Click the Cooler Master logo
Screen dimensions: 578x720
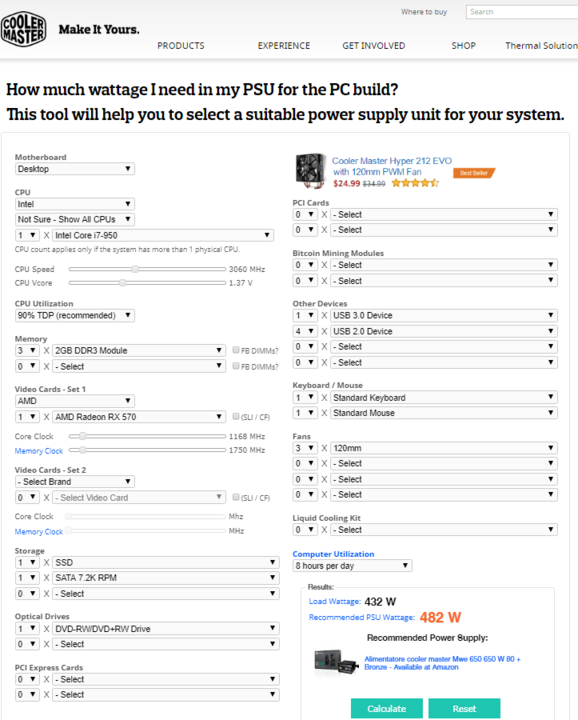23,29
